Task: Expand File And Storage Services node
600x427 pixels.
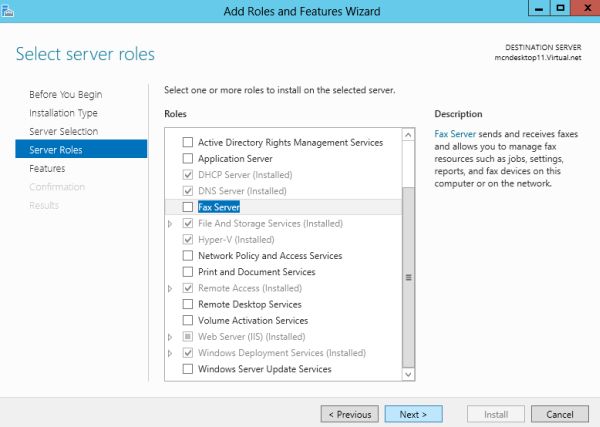Action: [x=171, y=223]
